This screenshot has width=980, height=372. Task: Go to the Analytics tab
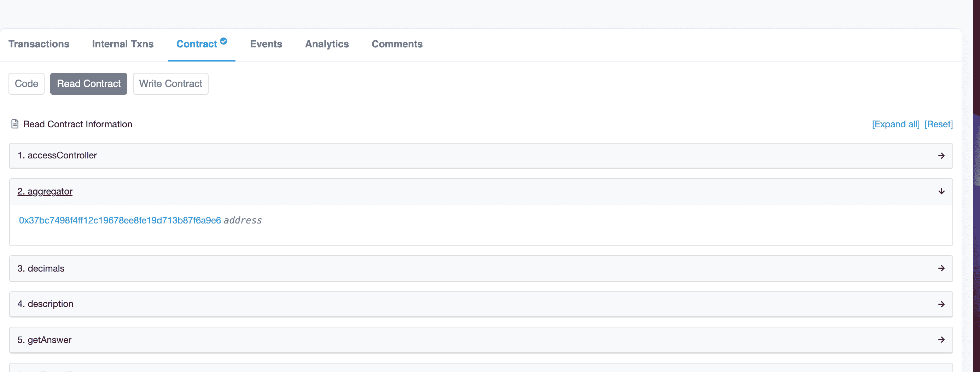327,44
